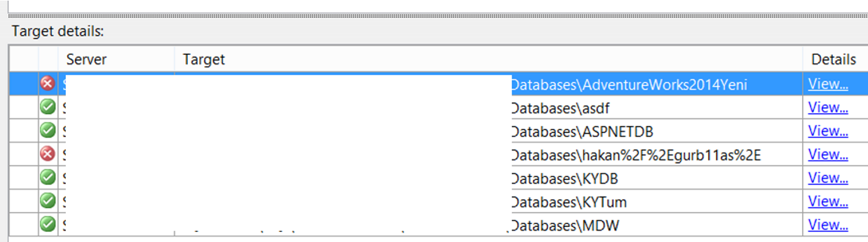
Task: Open View link for MDW database
Action: (828, 225)
